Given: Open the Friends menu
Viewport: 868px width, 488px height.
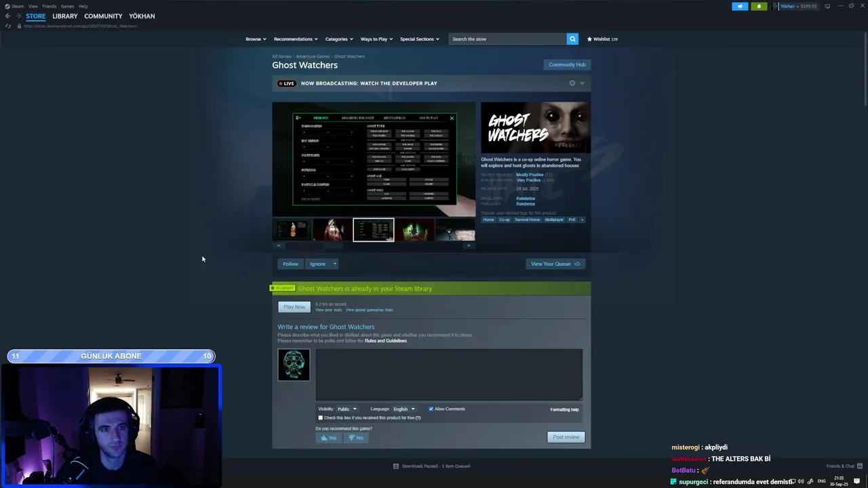Looking at the screenshot, I should (x=50, y=6).
